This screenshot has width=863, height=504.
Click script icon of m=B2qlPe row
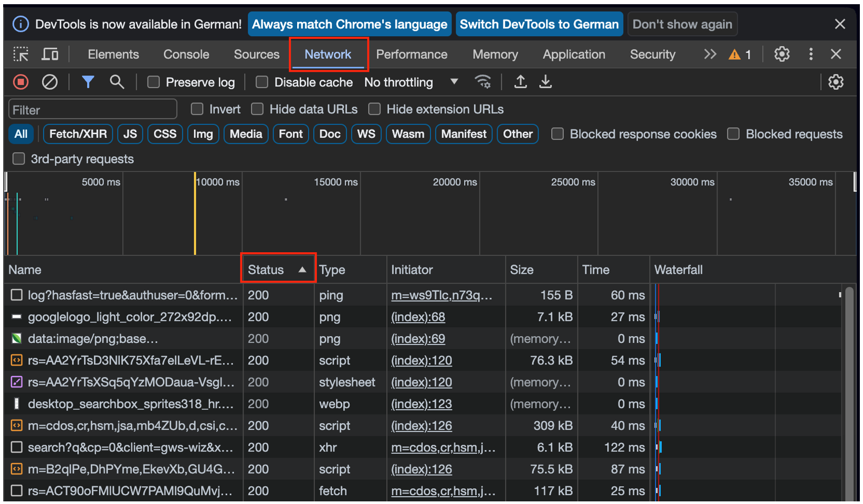pos(17,469)
